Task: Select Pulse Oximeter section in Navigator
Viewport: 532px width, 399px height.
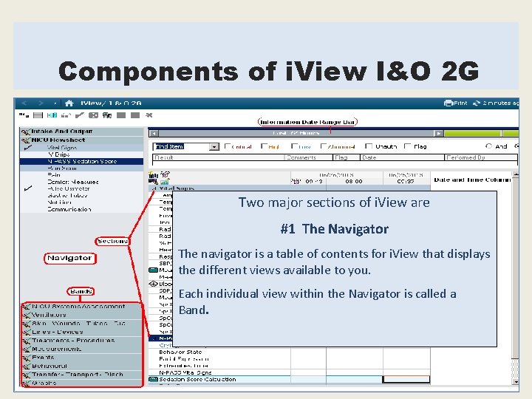Action: [82, 189]
